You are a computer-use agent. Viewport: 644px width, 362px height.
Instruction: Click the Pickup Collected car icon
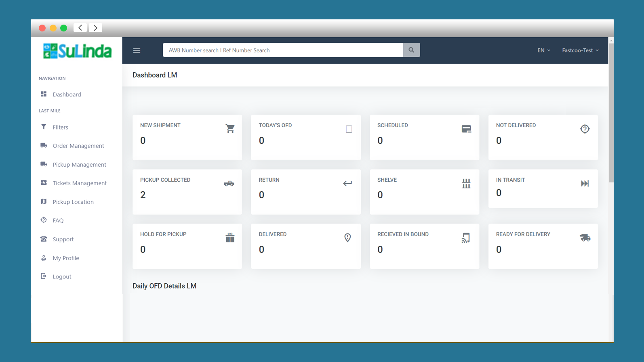pos(229,184)
